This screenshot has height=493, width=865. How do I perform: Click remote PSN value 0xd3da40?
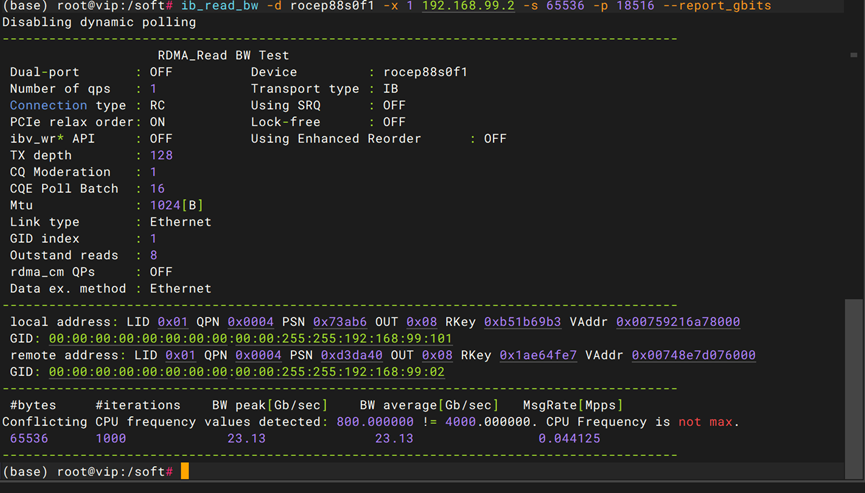(351, 355)
